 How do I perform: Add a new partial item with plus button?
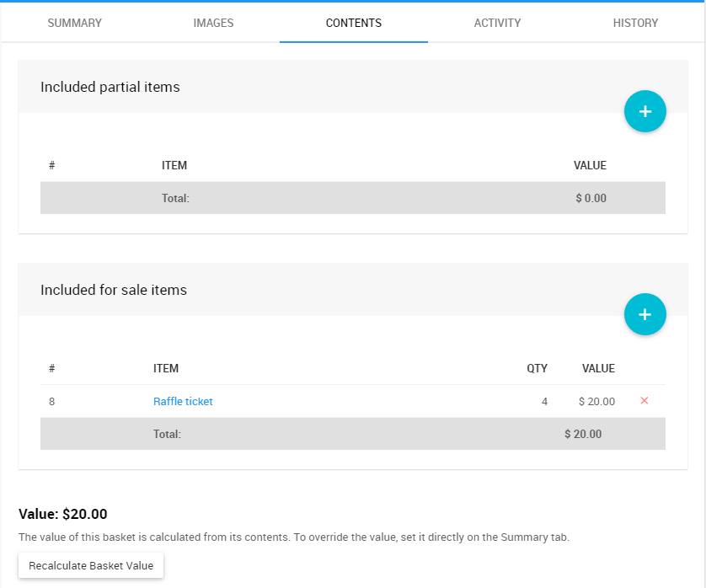click(644, 111)
